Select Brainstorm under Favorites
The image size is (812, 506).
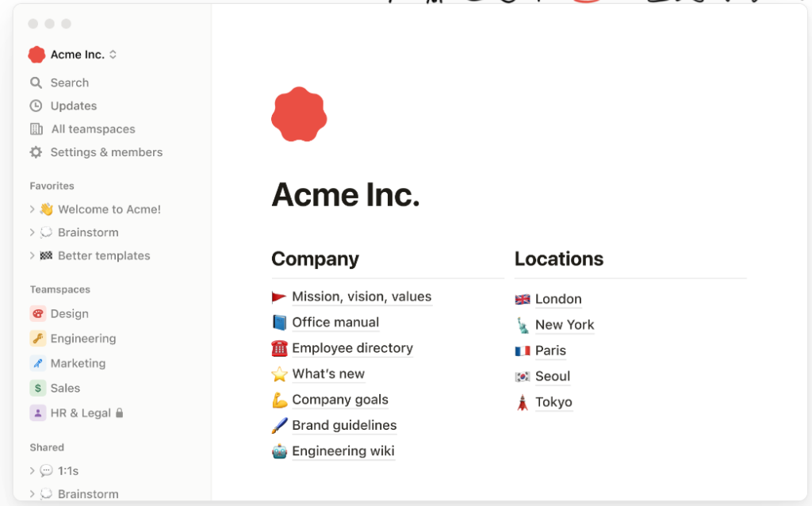point(88,232)
